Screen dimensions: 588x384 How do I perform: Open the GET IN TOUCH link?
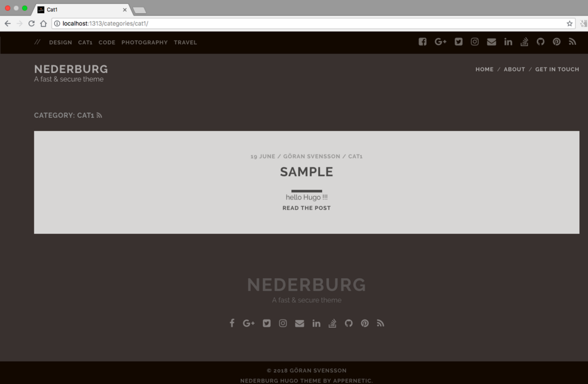point(557,70)
